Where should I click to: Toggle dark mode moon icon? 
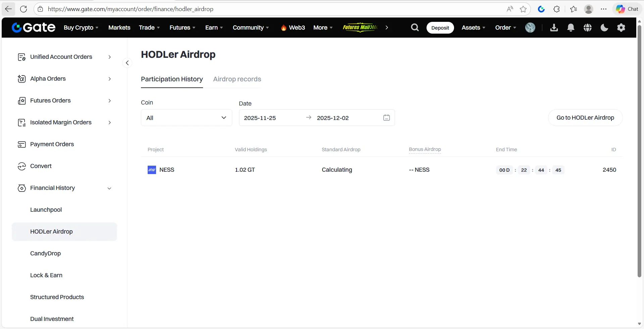pyautogui.click(x=604, y=28)
